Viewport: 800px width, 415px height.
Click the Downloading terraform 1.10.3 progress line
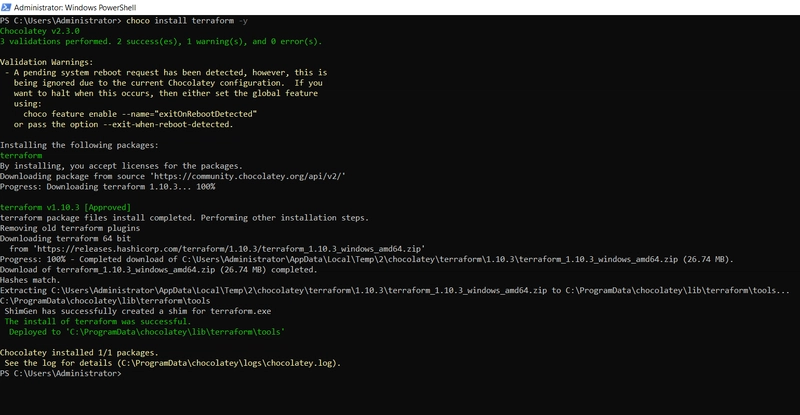coord(108,187)
